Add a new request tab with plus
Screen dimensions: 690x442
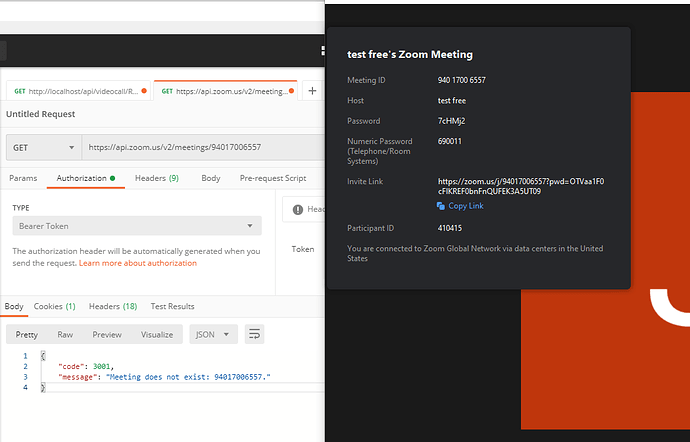point(312,91)
